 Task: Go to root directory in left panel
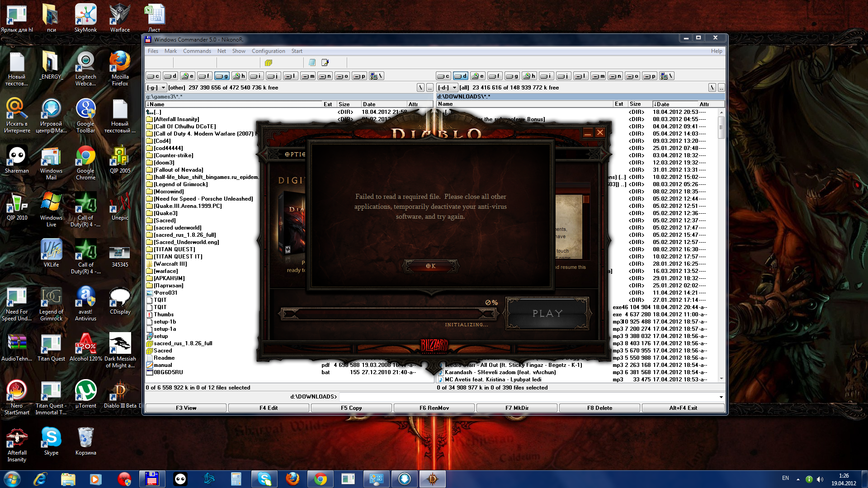coord(421,88)
